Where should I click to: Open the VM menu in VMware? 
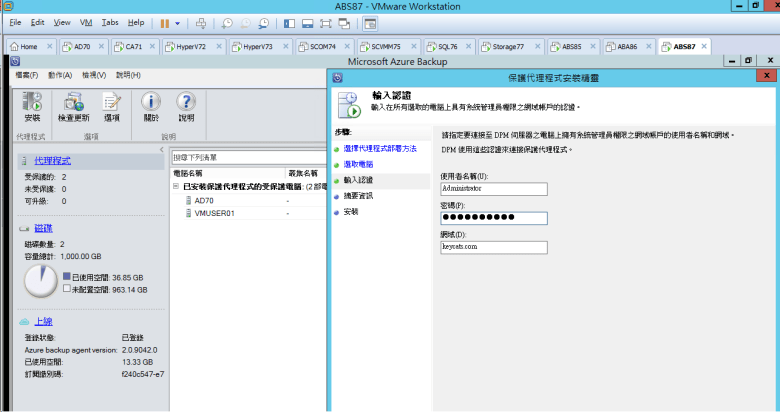click(x=85, y=22)
